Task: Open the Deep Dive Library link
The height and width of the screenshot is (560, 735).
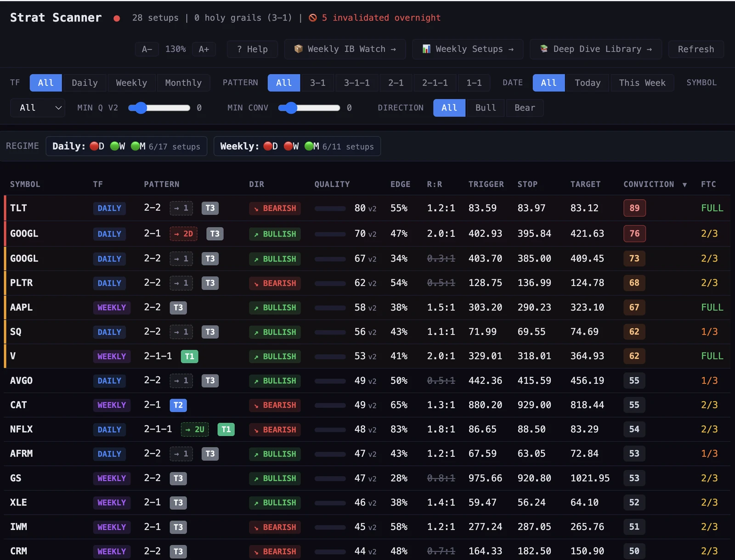Action: tap(596, 49)
